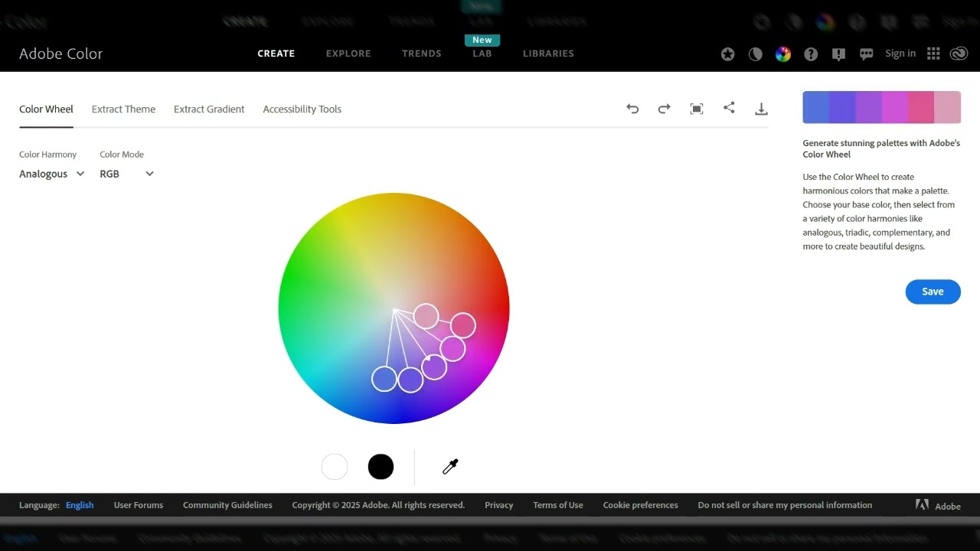Click the Adobe Color logo

click(x=60, y=54)
